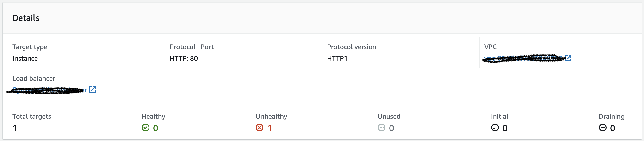Click the Initial target count 0
644x141 pixels.
tap(505, 128)
